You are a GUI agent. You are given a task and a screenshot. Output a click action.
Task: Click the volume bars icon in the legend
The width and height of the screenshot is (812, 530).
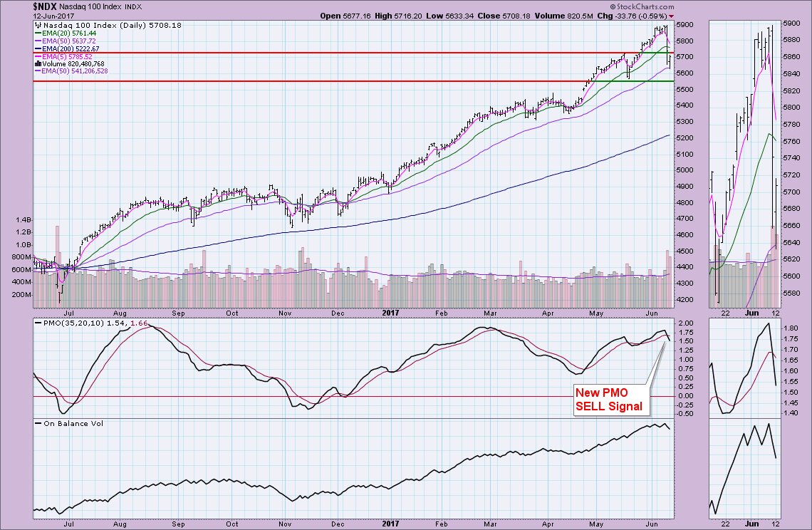[x=38, y=63]
